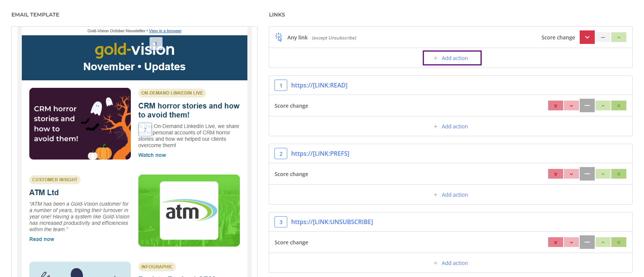The width and height of the screenshot is (644, 277).
Task: Click the number 3 link badge
Action: pyautogui.click(x=281, y=222)
